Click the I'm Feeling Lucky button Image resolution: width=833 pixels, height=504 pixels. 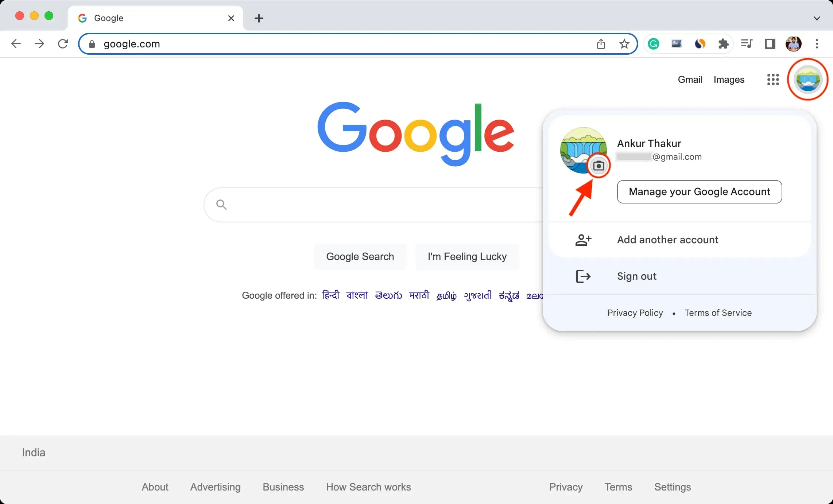[x=467, y=256]
